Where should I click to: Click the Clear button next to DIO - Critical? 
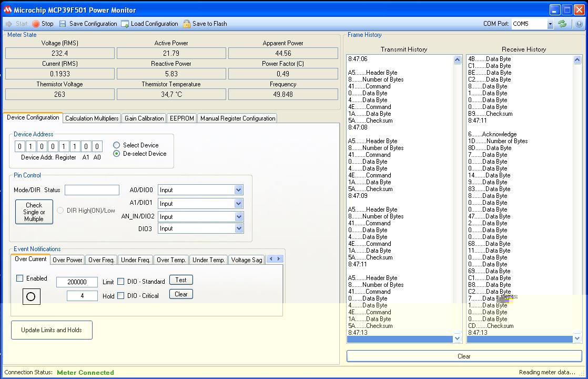[x=181, y=294]
